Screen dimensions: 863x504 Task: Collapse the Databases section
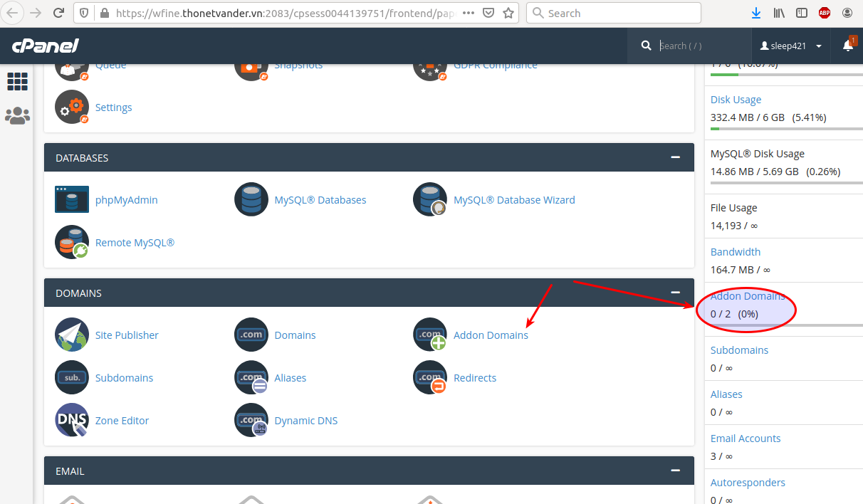point(675,157)
